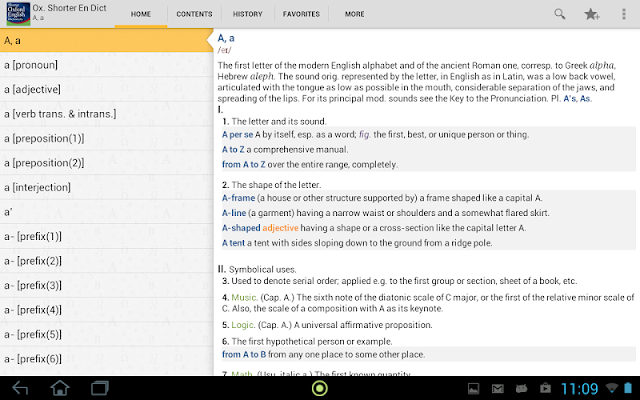Open 'a- [prefix(5)]' entry
Viewport: 640px width, 400px height.
pos(107,334)
